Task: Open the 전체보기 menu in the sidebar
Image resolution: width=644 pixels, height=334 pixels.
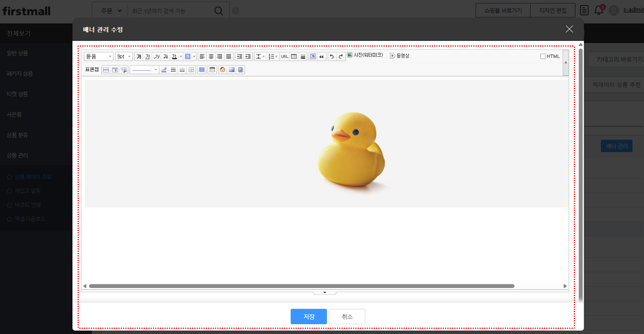Action: tap(18, 33)
